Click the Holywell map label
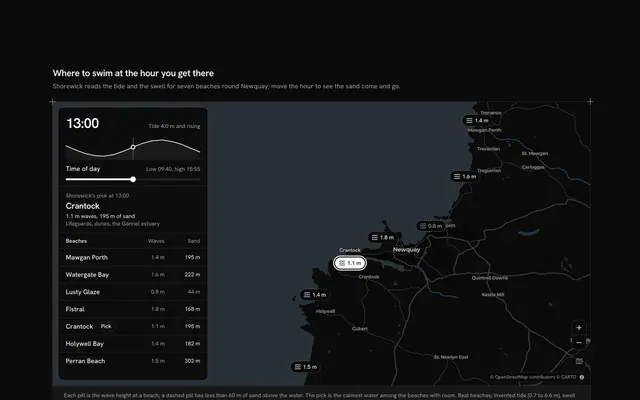Screen dimensions: 640x400 tap(326, 311)
